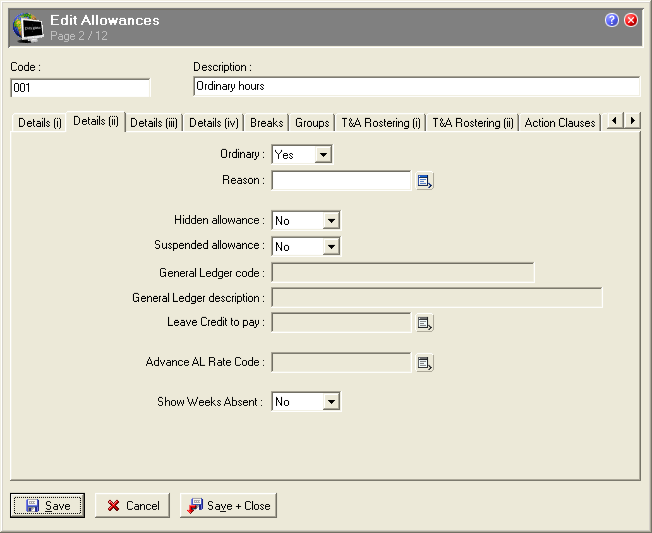Click the red close icon in header
The height and width of the screenshot is (533, 652).
click(x=631, y=20)
